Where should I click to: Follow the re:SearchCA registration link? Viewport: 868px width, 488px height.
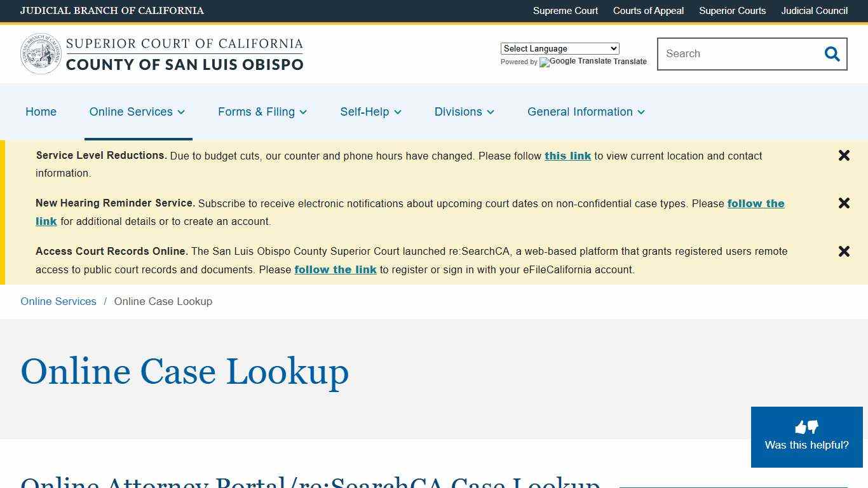[x=336, y=269]
